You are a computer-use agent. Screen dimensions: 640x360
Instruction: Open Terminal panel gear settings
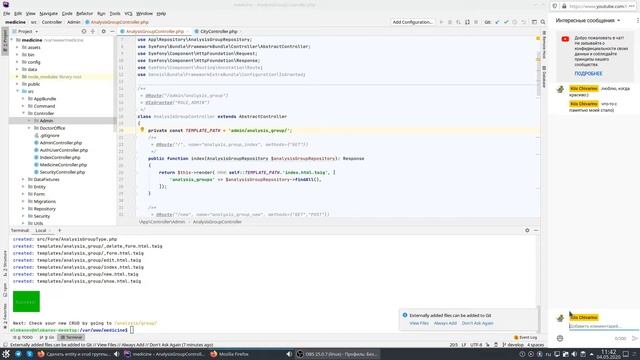coord(527,230)
